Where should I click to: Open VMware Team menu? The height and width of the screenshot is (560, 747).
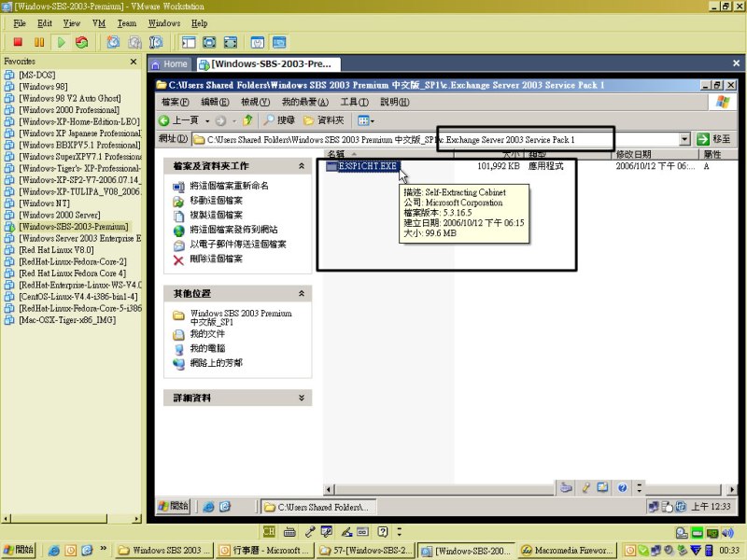coord(127,22)
